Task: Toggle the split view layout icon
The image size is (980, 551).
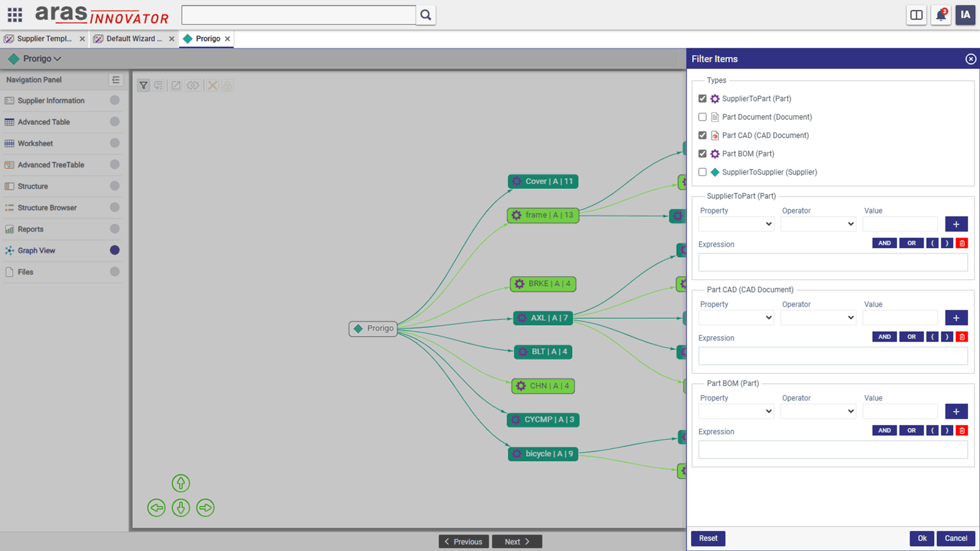Action: (x=916, y=15)
